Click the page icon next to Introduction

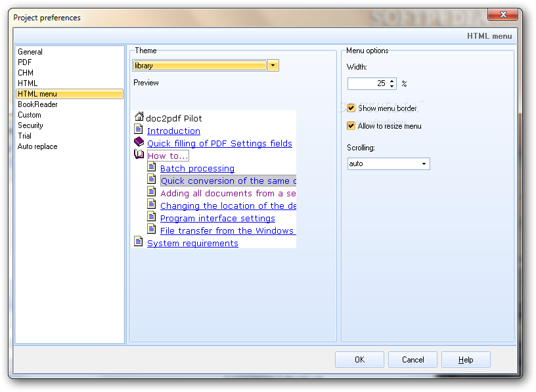point(138,129)
